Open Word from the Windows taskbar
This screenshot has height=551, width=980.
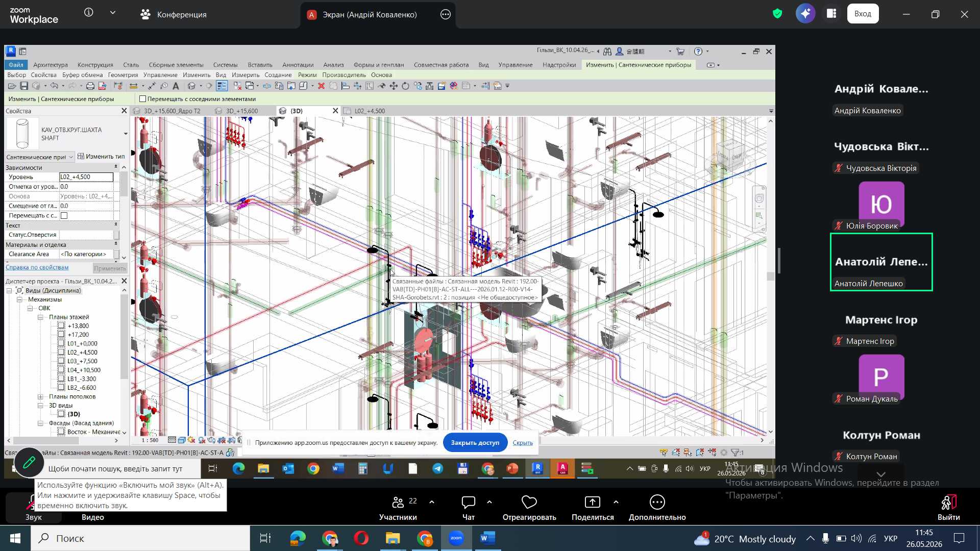[487, 538]
